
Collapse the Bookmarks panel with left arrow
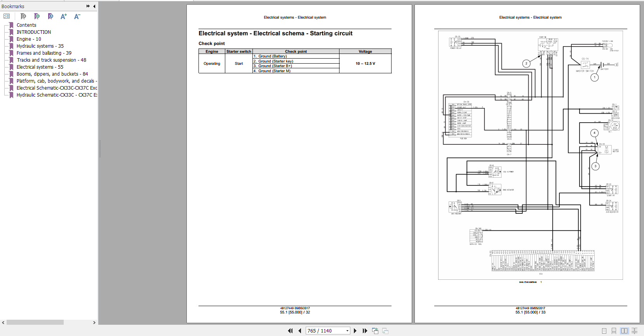click(x=94, y=6)
